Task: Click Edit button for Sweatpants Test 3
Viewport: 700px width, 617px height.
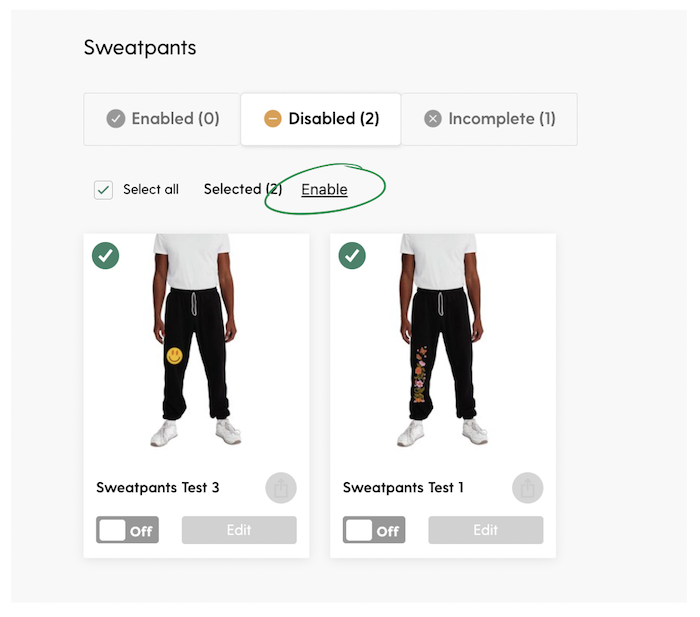Action: [x=239, y=530]
